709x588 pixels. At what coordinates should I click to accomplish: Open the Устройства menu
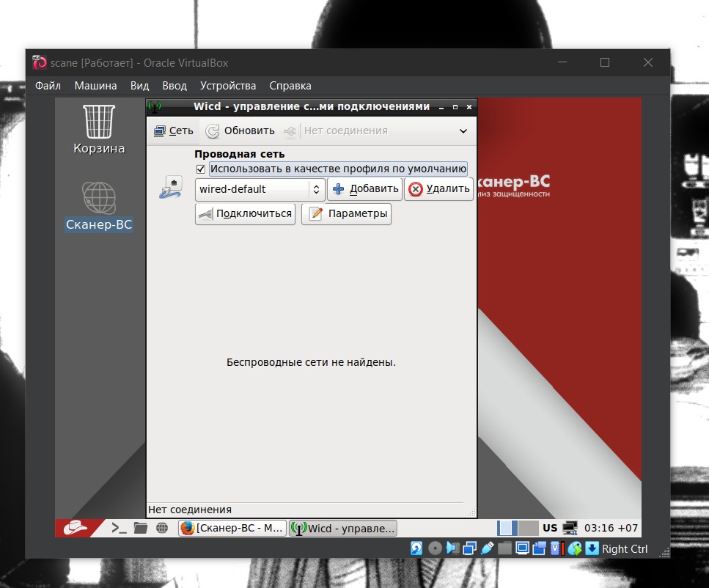pyautogui.click(x=228, y=86)
